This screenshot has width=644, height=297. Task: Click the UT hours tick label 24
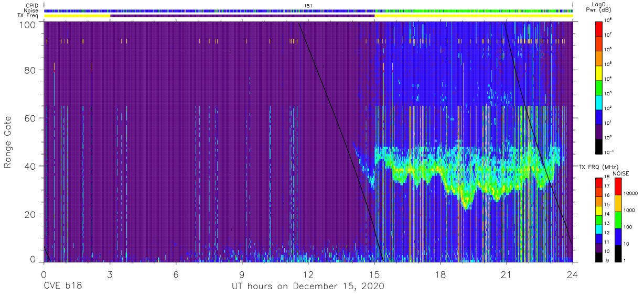[572, 274]
